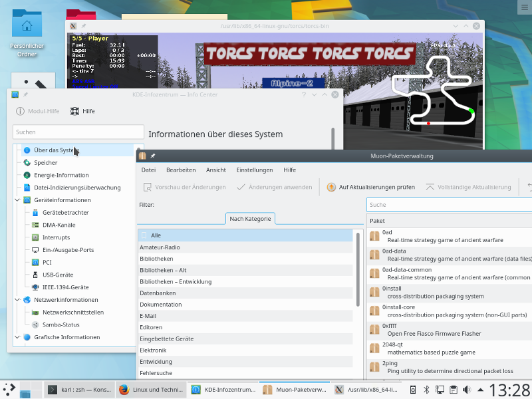This screenshot has height=399, width=532.
Task: Open the Bearbeiten menu in Muon
Action: pos(181,170)
